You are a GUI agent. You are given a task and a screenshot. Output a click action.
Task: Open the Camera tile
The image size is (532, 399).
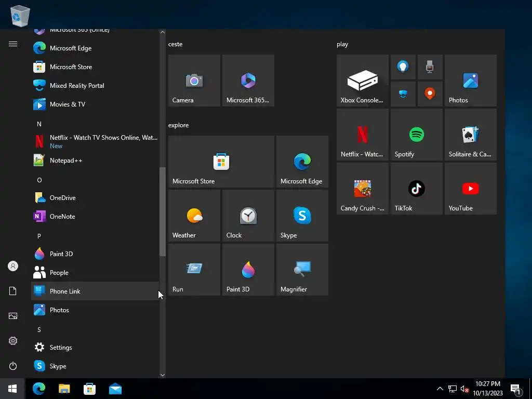pyautogui.click(x=194, y=81)
